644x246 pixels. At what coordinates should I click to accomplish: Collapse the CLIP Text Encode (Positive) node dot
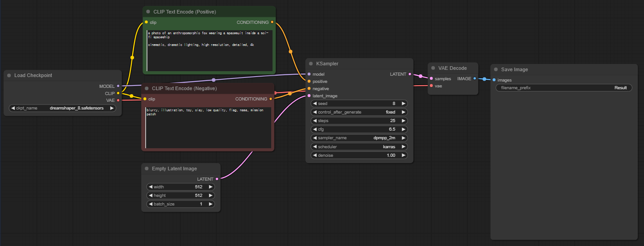pyautogui.click(x=148, y=11)
